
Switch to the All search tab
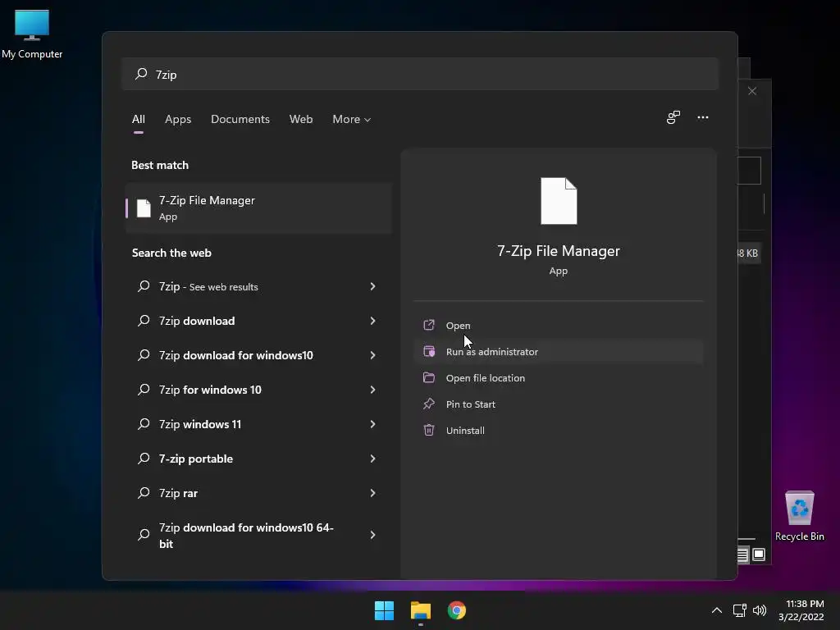[x=138, y=119]
